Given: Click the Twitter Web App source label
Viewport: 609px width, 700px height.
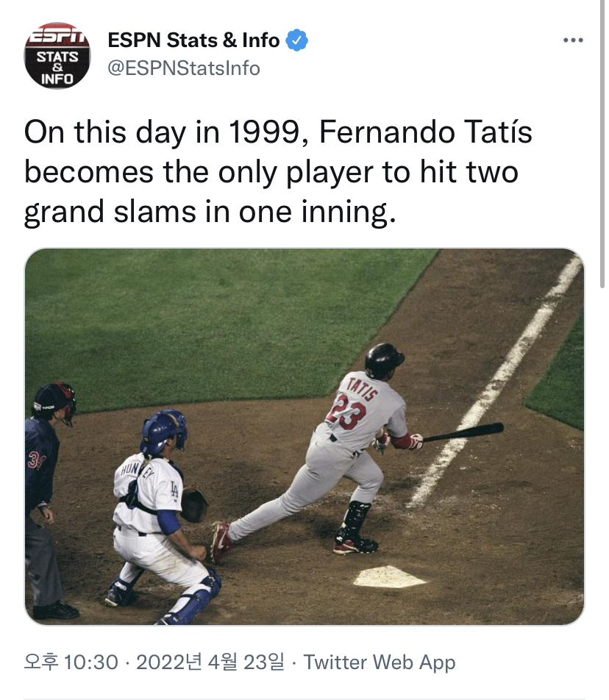Looking at the screenshot, I should tap(380, 662).
